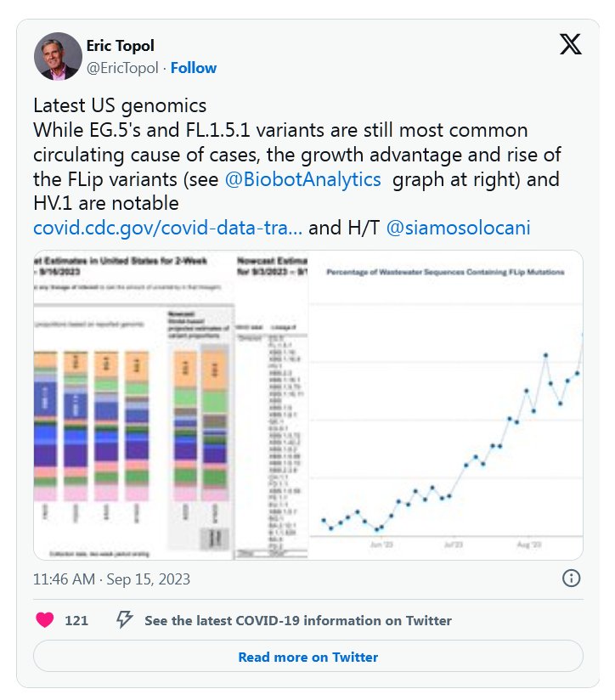Click the heart like icon
This screenshot has width=615, height=700.
45,620
